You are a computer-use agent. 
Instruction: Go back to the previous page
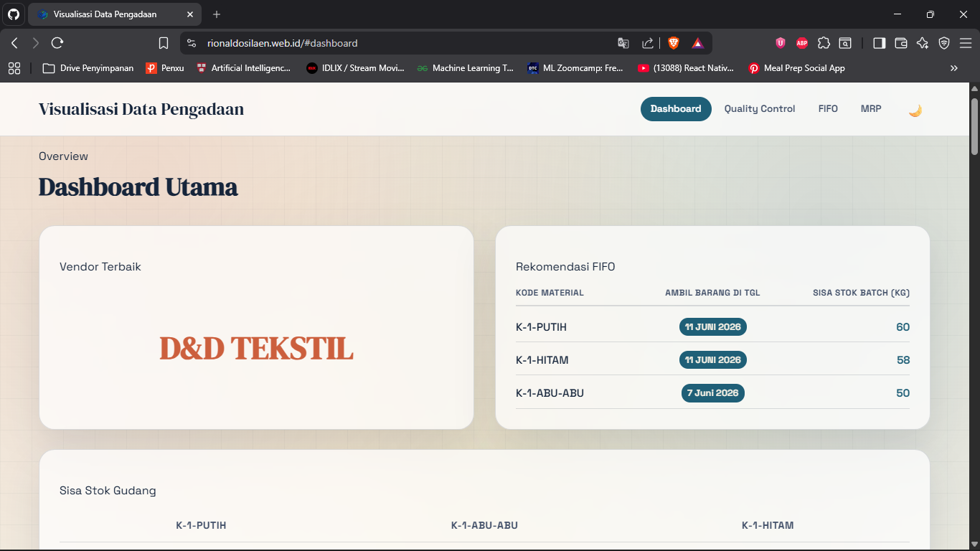click(x=14, y=43)
